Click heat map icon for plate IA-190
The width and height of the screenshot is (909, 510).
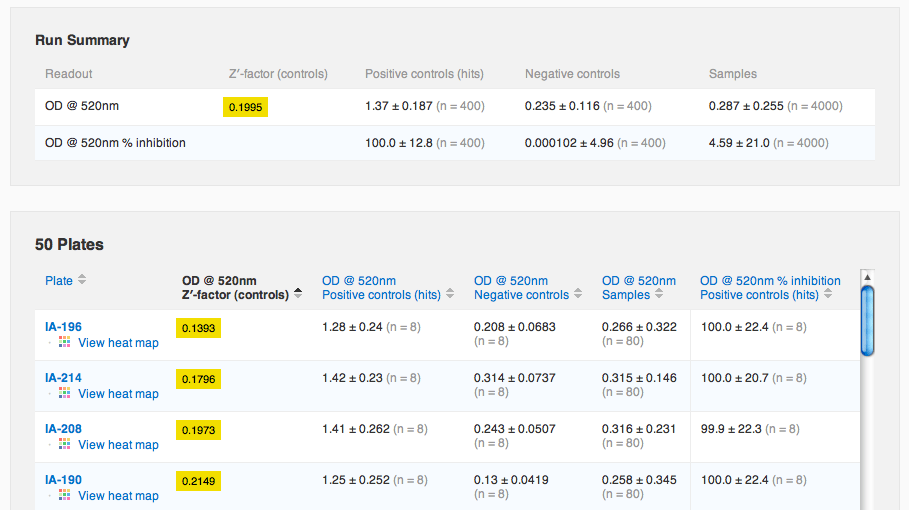(x=64, y=496)
